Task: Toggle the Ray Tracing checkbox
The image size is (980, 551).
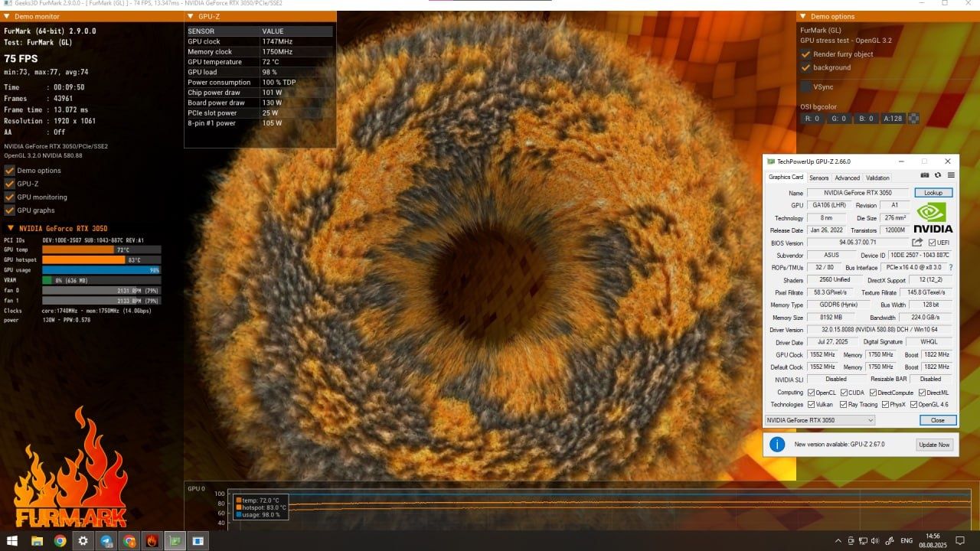Action: point(844,404)
